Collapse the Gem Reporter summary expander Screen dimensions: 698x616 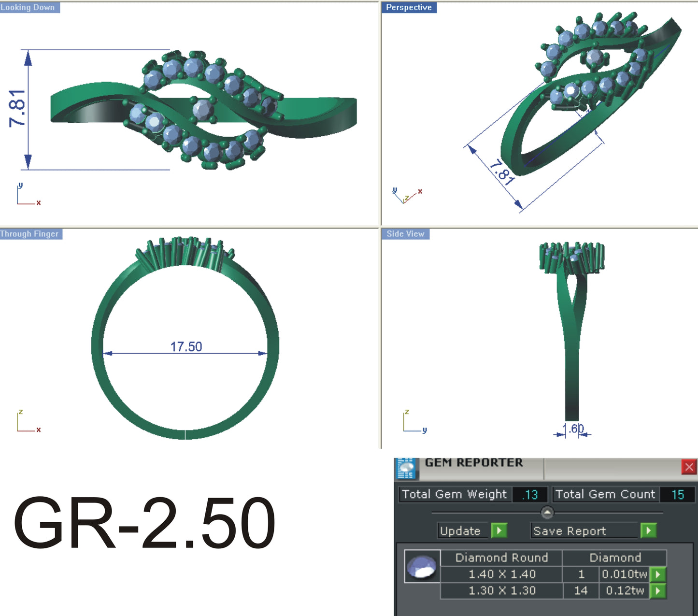[x=547, y=512]
